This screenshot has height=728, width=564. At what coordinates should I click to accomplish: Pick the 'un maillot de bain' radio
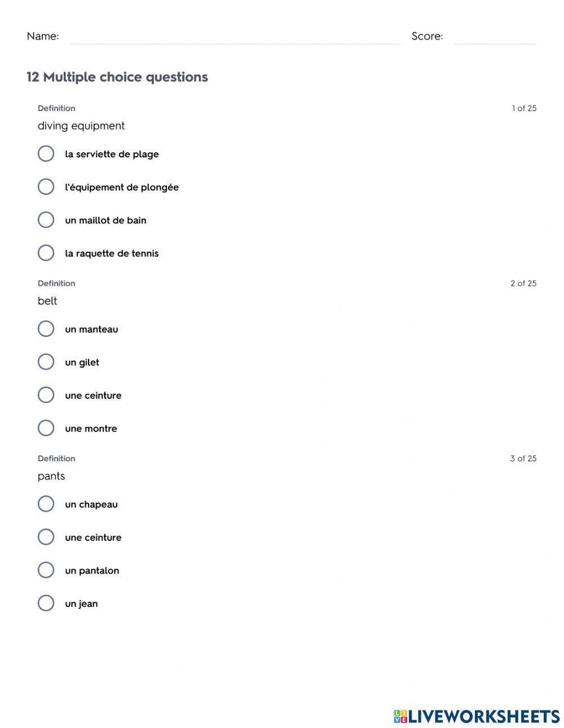pyautogui.click(x=46, y=220)
